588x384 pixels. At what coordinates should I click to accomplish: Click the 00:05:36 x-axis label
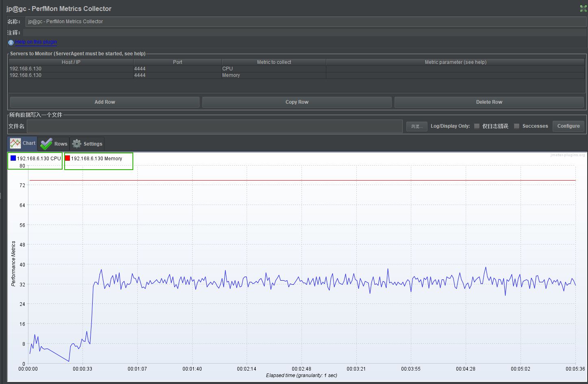[x=575, y=369]
